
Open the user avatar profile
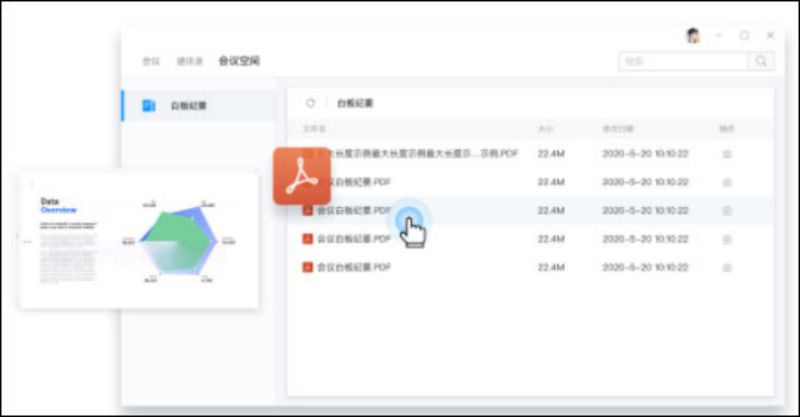(693, 35)
